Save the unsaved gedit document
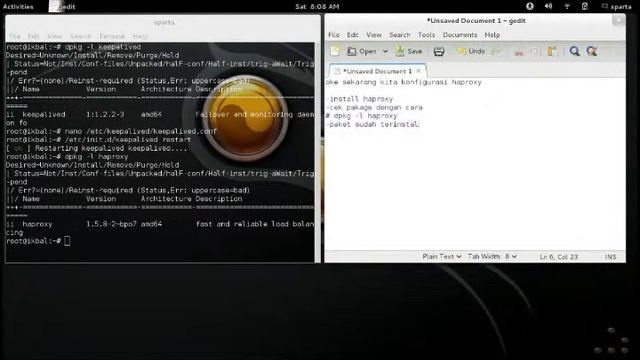640x360 pixels. click(409, 51)
